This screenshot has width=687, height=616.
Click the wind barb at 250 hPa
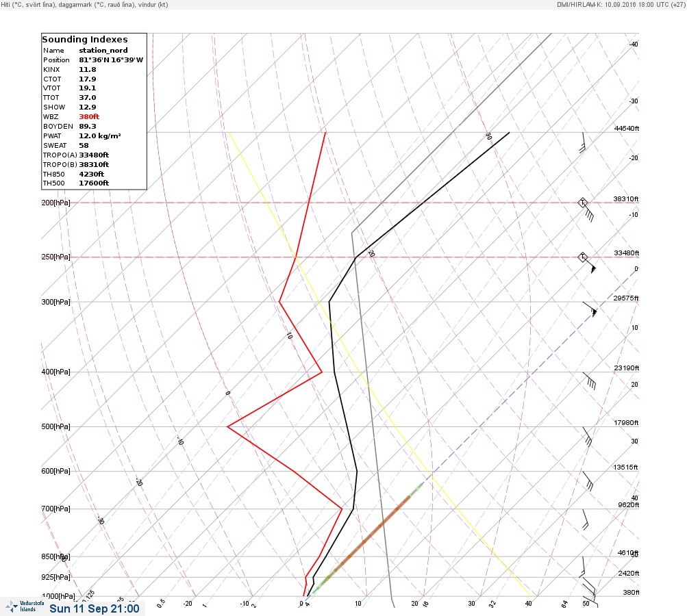click(587, 263)
